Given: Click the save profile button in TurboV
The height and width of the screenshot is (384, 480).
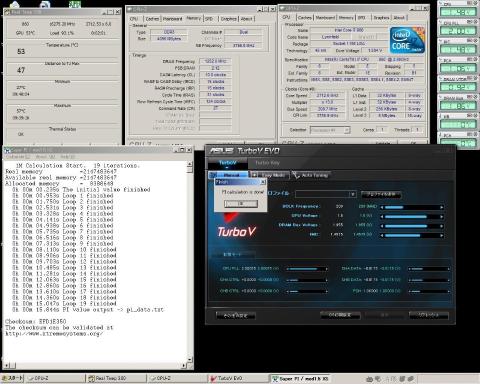Looking at the screenshot, I should (381, 194).
